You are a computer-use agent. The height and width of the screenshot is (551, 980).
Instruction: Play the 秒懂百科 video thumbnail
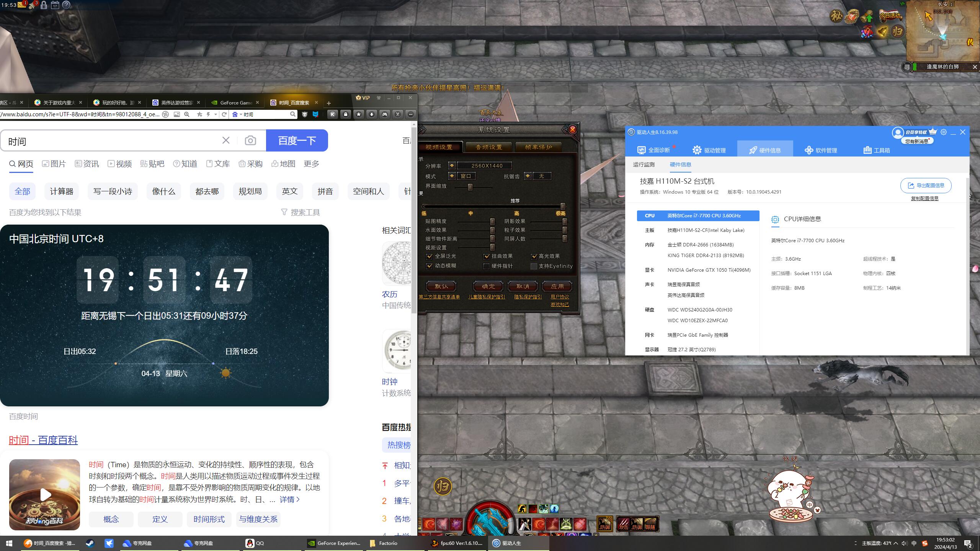coord(45,495)
